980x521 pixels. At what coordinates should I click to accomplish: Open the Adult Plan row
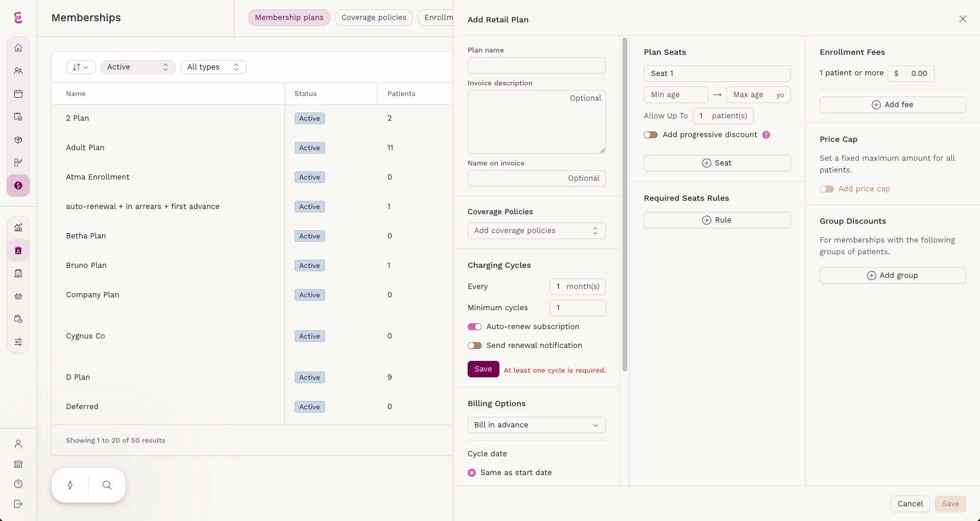pos(252,148)
